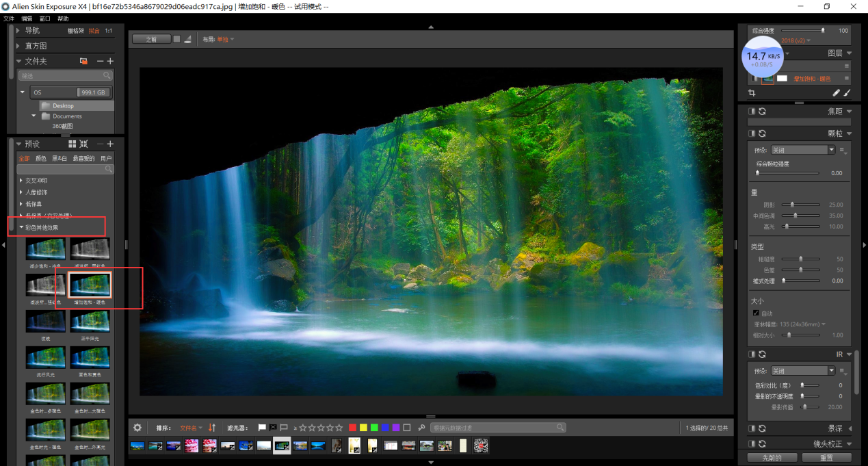Screen dimensions: 868x466
Task: Uncheck the 自动 size checkbox
Action: click(x=756, y=313)
